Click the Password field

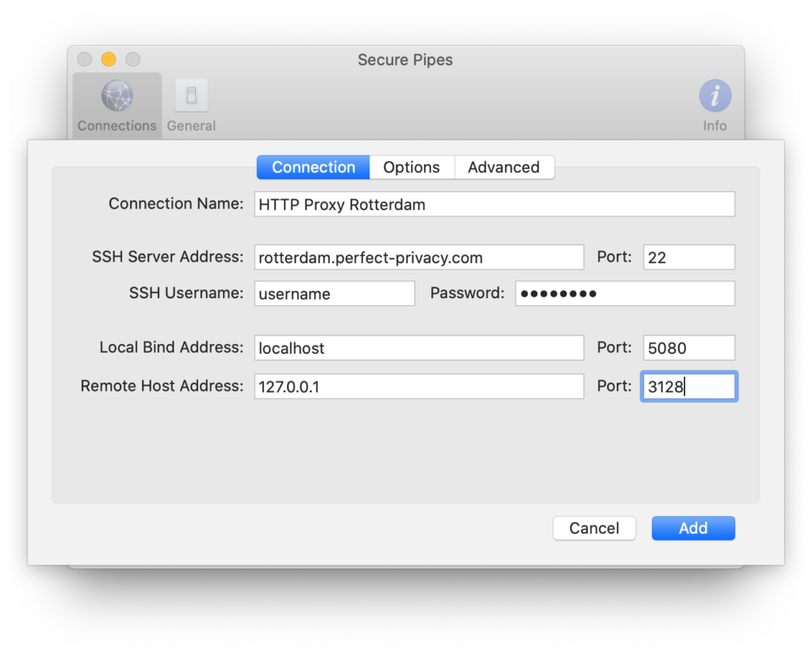point(625,293)
